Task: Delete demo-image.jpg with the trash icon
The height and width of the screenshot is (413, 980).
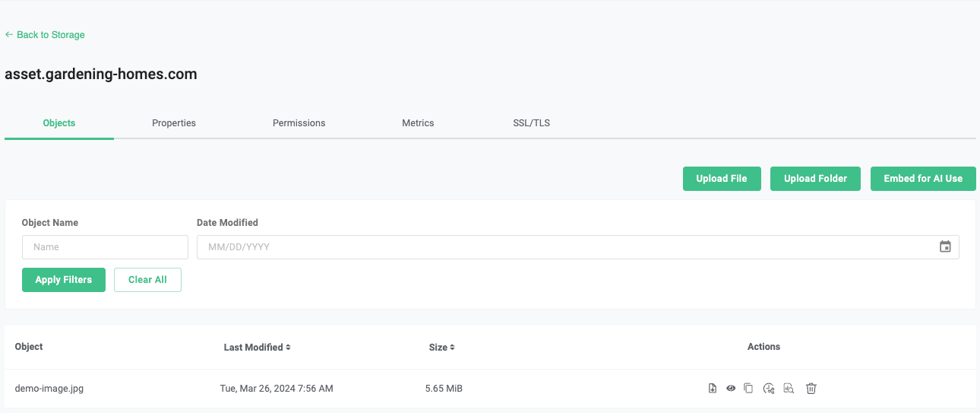Action: point(811,389)
